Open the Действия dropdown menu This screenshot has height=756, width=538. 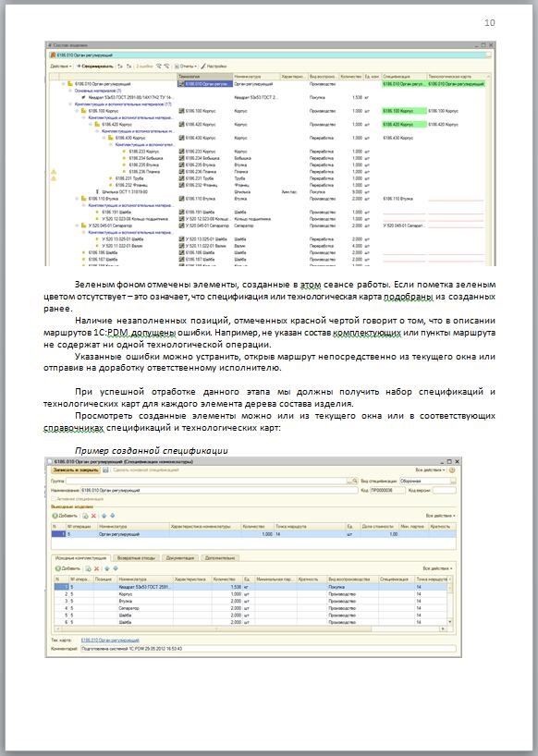tap(61, 66)
